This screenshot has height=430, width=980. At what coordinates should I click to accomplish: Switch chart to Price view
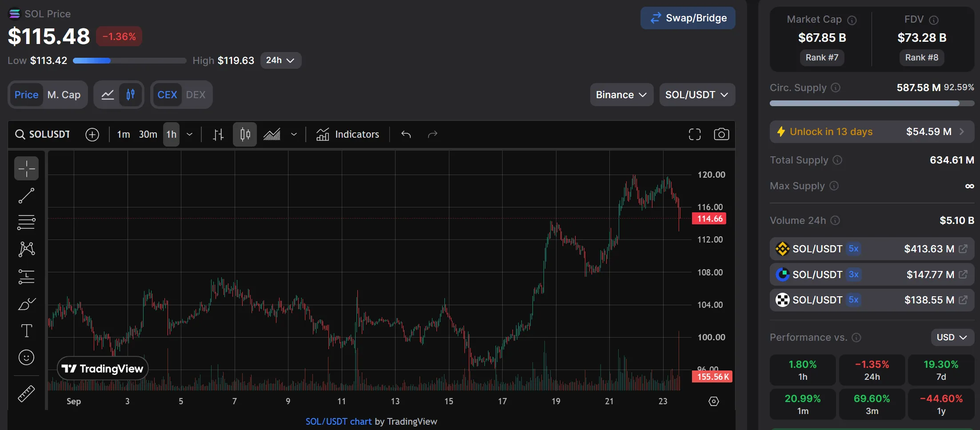coord(26,95)
